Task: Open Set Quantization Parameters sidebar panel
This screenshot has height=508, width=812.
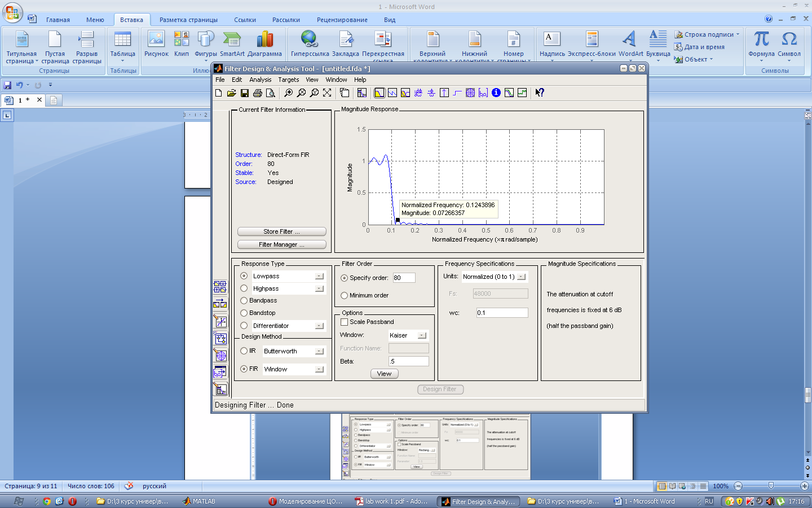Action: [220, 321]
